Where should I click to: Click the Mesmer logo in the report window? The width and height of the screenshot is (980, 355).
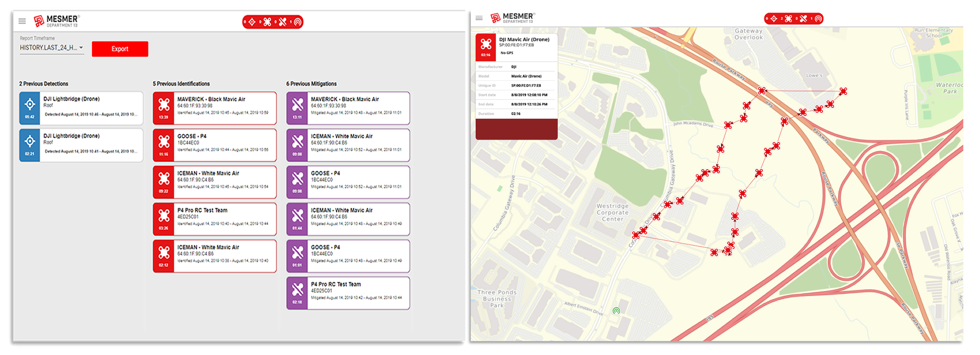click(57, 21)
